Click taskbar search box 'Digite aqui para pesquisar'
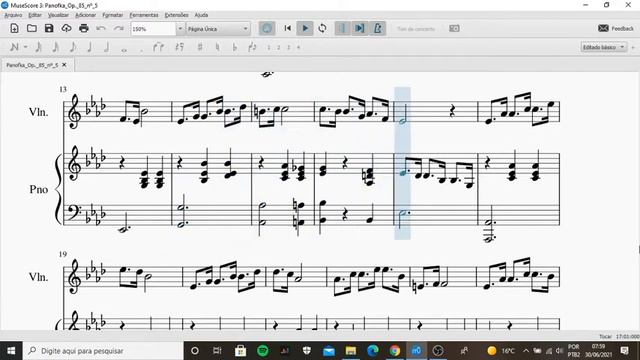This screenshot has height=360, width=640. pos(103,351)
